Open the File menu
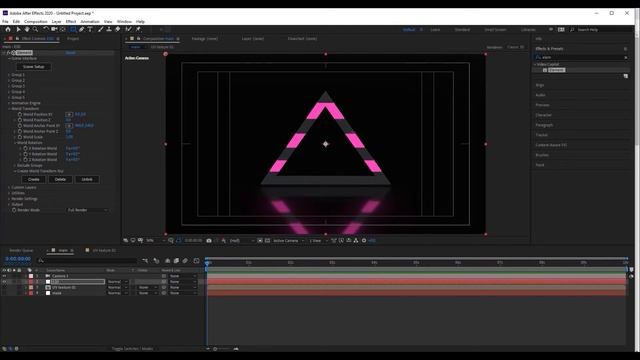 tap(5, 22)
